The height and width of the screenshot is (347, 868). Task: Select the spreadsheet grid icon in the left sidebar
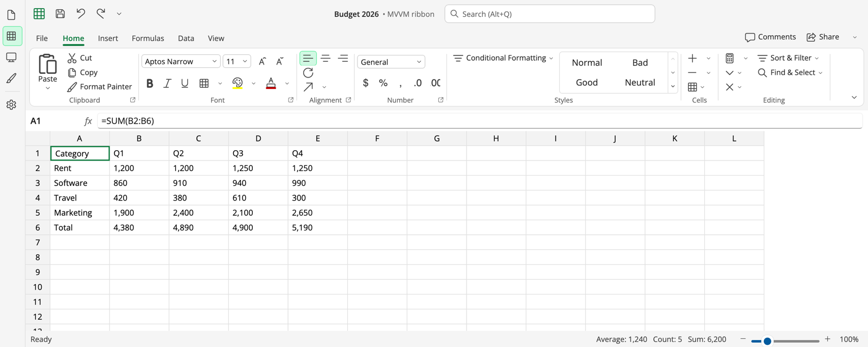click(11, 36)
